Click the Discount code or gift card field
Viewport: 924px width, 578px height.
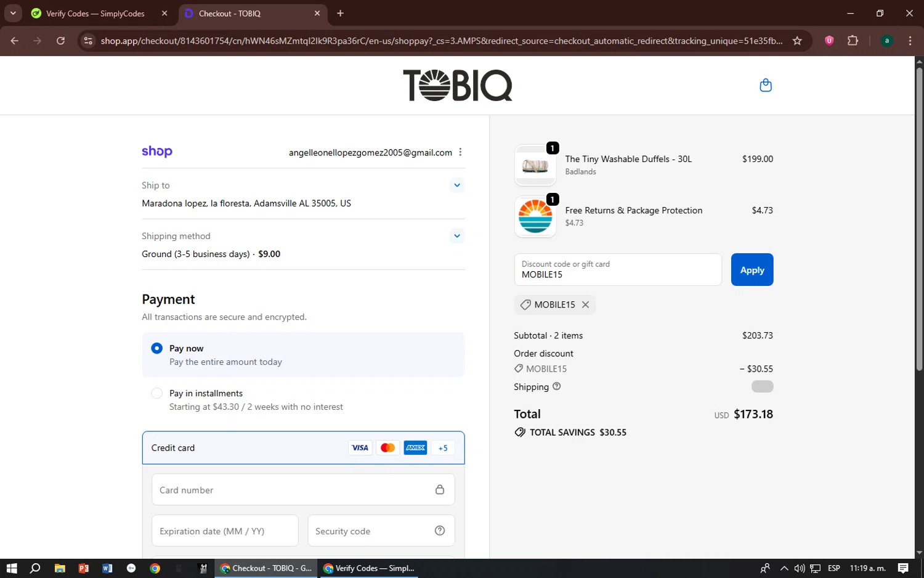point(618,269)
